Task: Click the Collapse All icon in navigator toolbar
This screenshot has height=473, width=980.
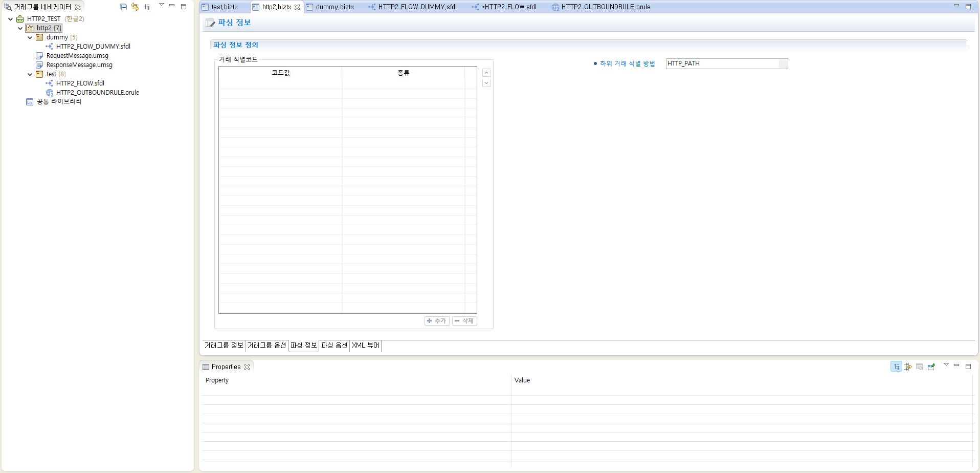Action: 123,7
